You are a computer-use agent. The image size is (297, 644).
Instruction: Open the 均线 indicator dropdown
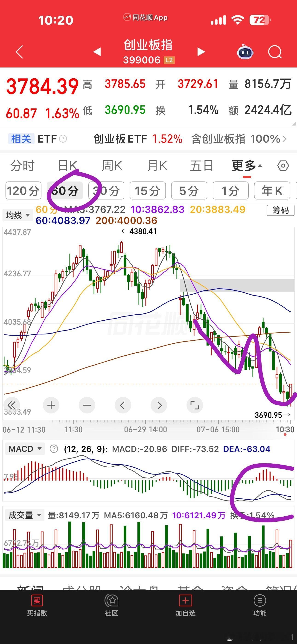coord(18,215)
